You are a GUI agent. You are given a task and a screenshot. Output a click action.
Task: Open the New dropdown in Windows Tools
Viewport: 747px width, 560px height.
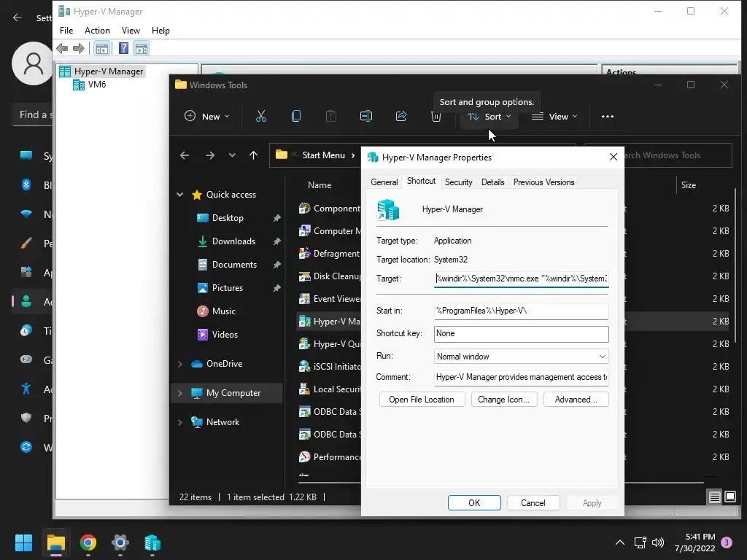click(x=207, y=117)
